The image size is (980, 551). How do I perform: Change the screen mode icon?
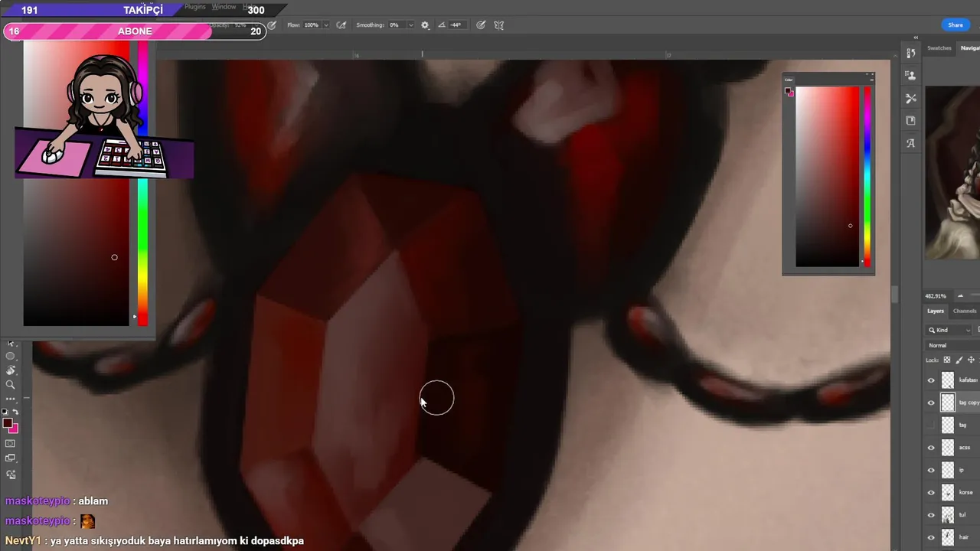click(x=10, y=458)
